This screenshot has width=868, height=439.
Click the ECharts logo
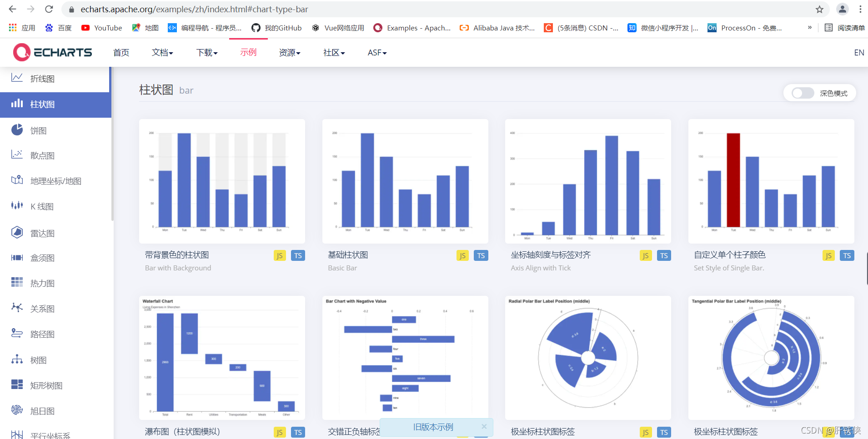[52, 52]
